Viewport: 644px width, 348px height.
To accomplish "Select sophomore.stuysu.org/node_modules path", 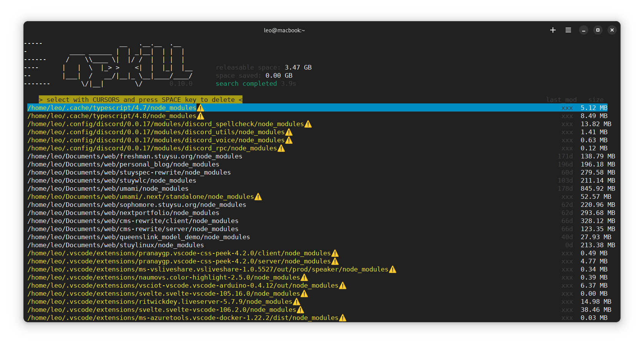I will click(137, 205).
